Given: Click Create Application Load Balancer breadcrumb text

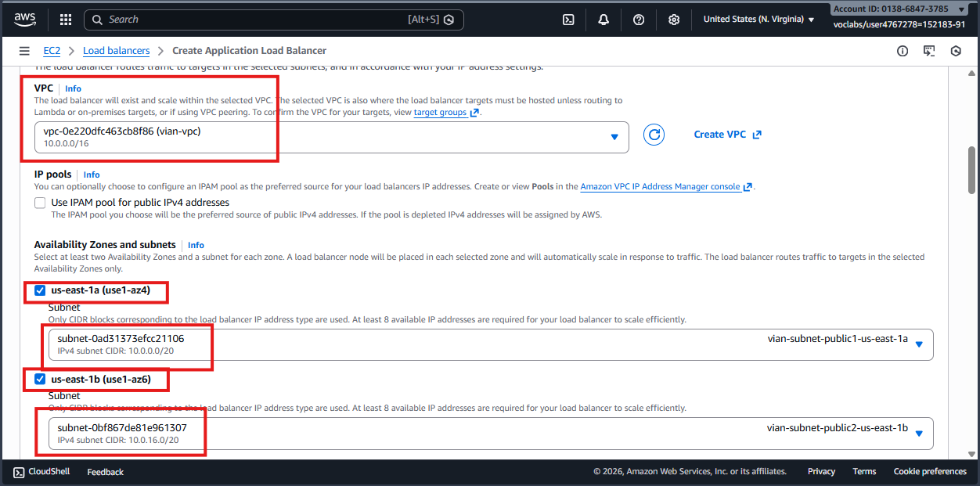Looking at the screenshot, I should click(249, 51).
